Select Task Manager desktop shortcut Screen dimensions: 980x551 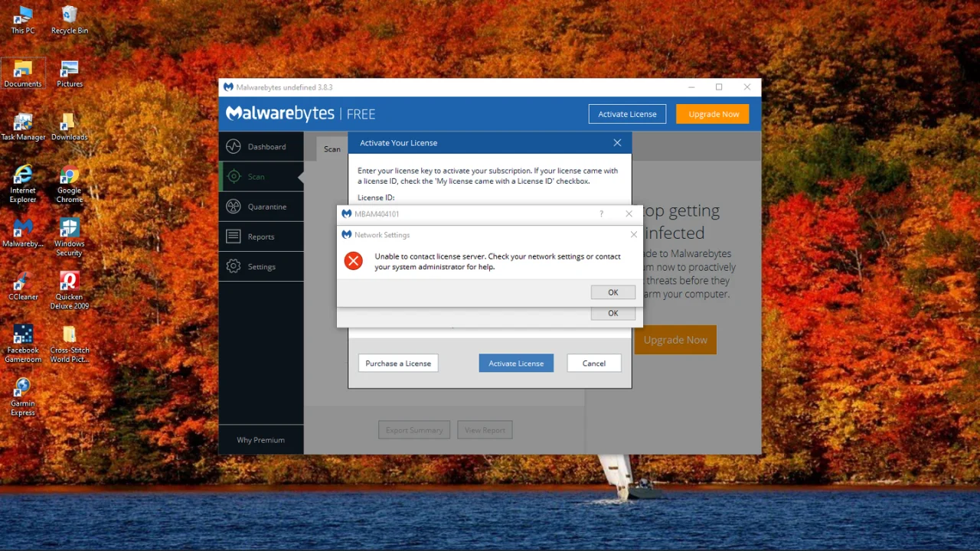pos(23,127)
